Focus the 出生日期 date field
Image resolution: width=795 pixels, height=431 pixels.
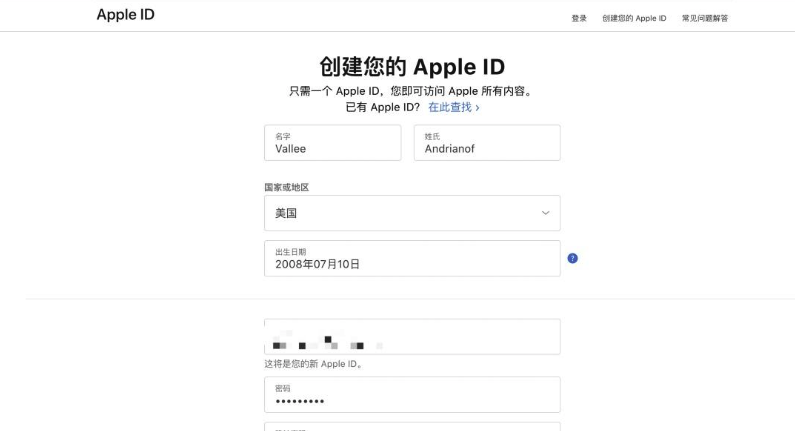coord(411,258)
